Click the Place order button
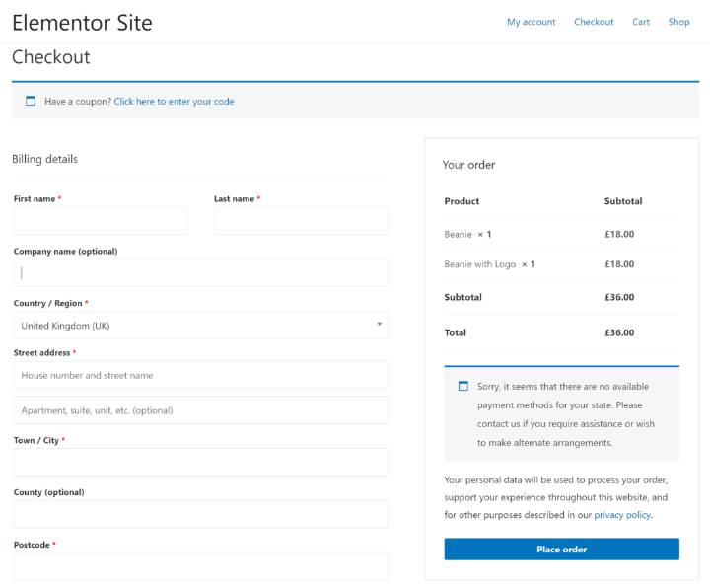Screen dimensions: 710x588 coord(561,550)
